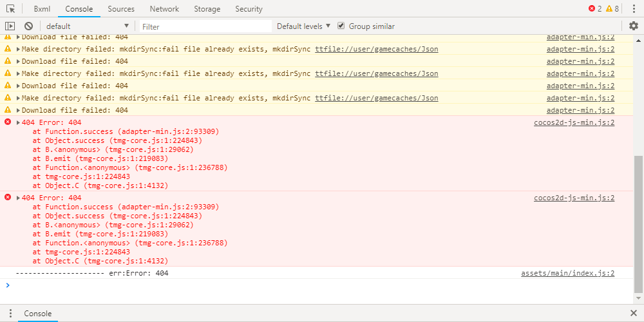Click the inspect element picker icon
Image resolution: width=644 pixels, height=322 pixels.
[11, 9]
